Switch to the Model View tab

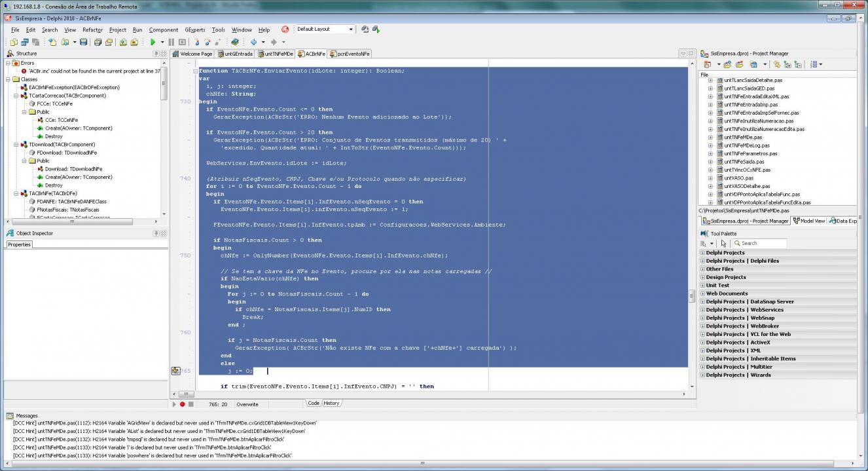[809, 221]
